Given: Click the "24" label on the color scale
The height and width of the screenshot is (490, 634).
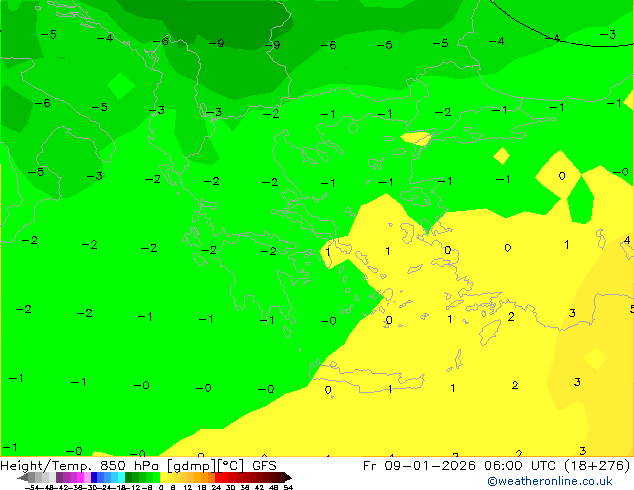Looking at the screenshot, I should point(216,487).
